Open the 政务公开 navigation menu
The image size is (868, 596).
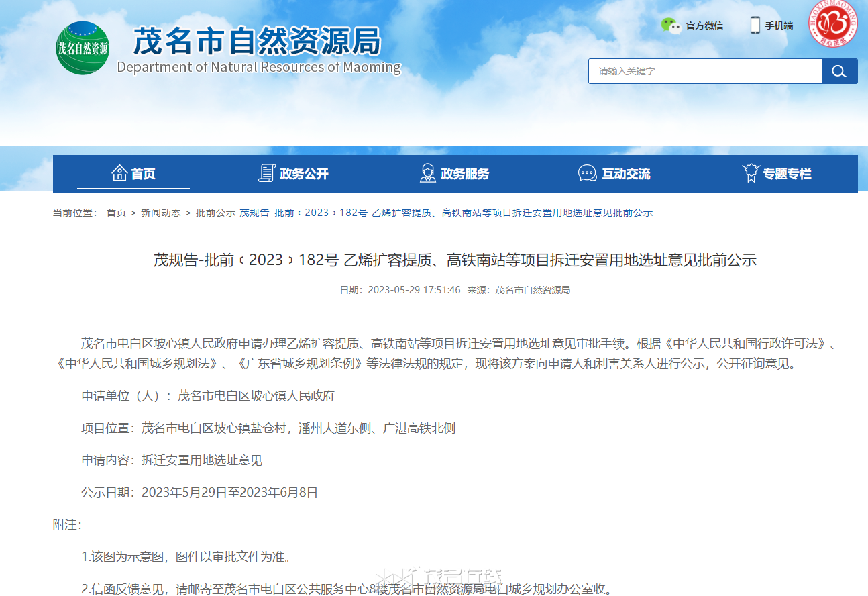(x=294, y=174)
